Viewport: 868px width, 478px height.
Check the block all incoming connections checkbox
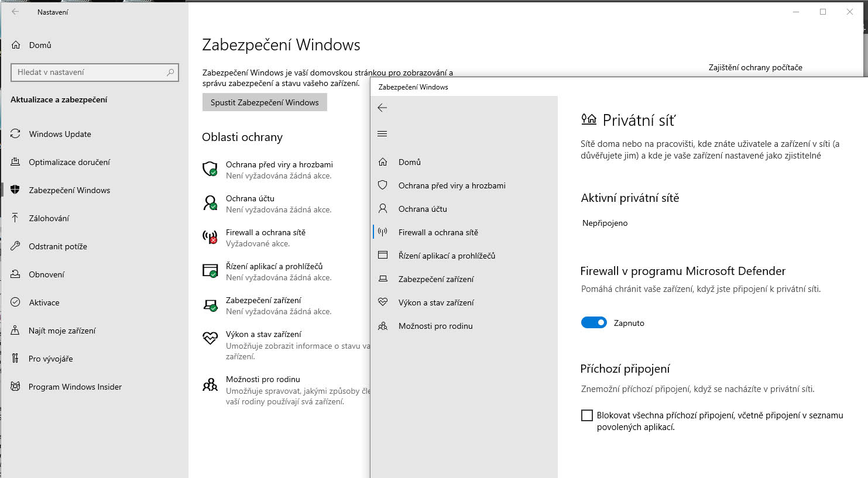pyautogui.click(x=586, y=415)
